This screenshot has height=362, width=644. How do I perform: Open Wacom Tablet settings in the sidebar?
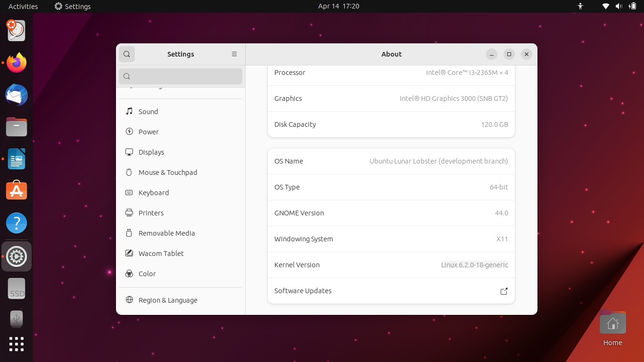click(x=161, y=253)
